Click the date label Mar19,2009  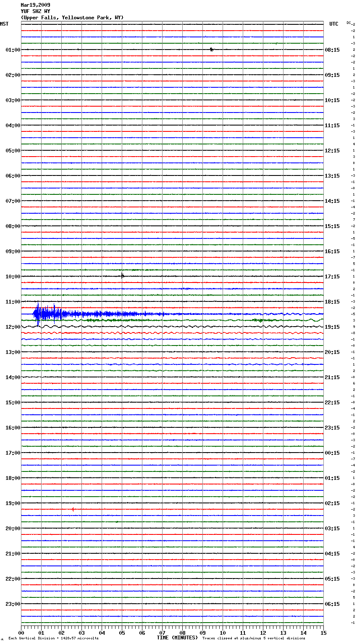pyautogui.click(x=35, y=5)
